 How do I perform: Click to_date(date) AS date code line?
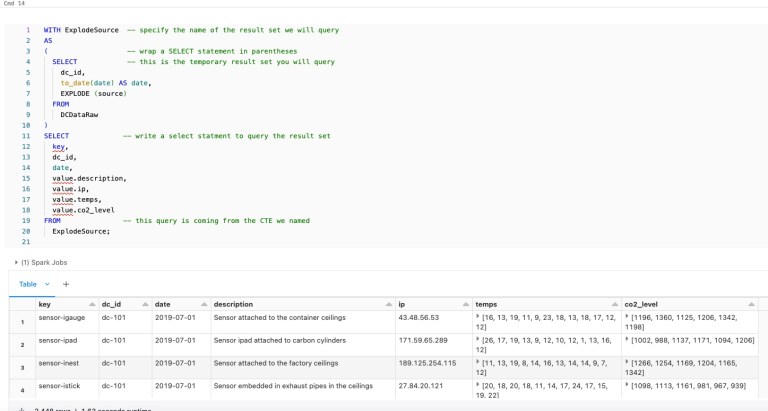(x=106, y=83)
